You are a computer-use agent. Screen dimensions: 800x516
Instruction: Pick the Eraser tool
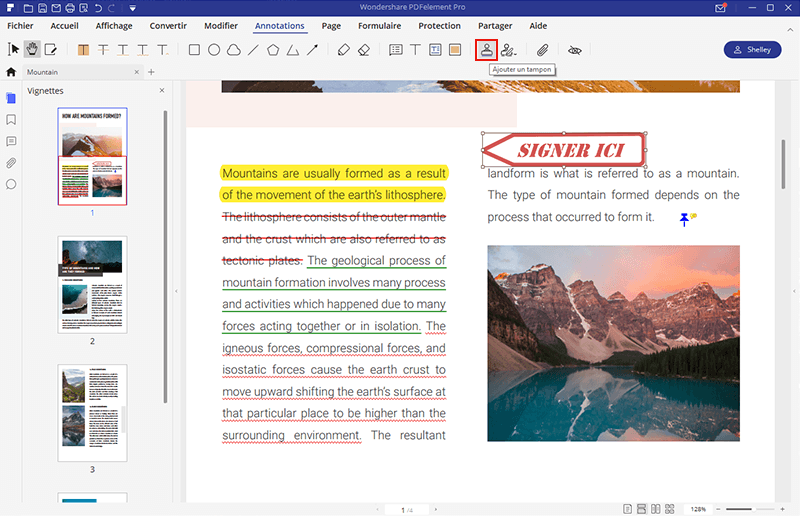coord(364,50)
